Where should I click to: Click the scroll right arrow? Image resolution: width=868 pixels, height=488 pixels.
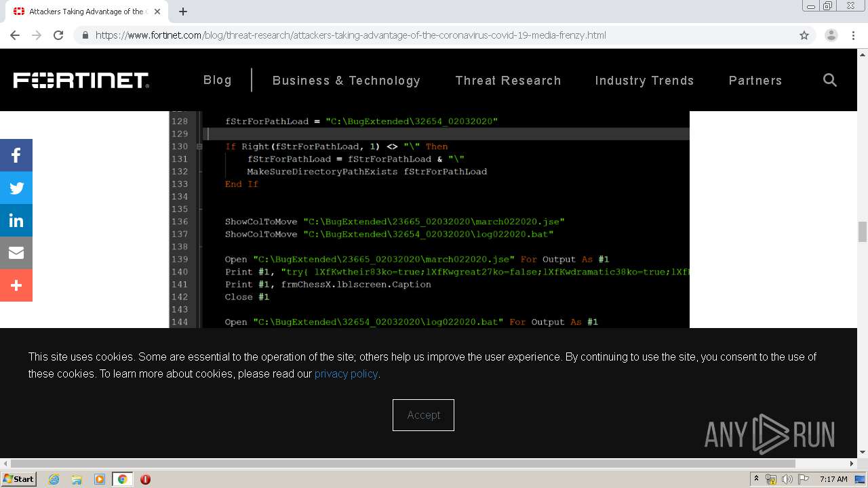(x=852, y=464)
